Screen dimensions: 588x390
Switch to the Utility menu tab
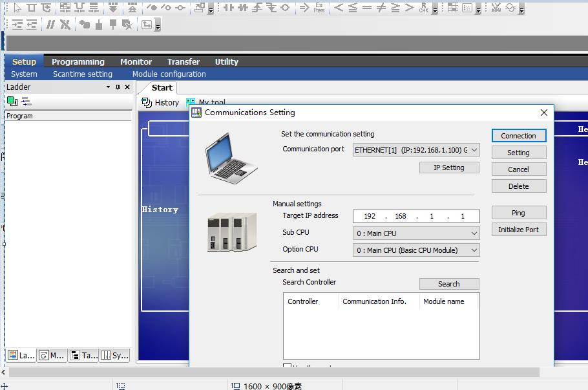[x=226, y=61]
